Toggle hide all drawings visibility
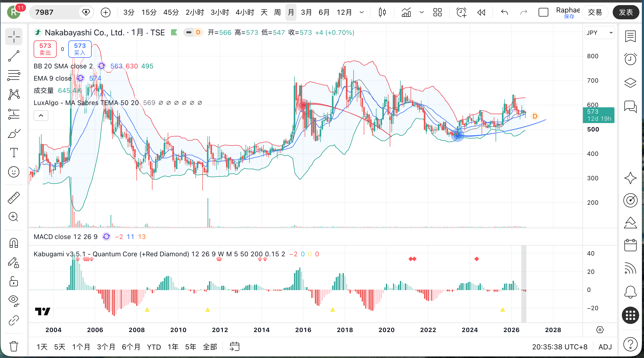Screen dimensions: 644x358 [x=14, y=301]
